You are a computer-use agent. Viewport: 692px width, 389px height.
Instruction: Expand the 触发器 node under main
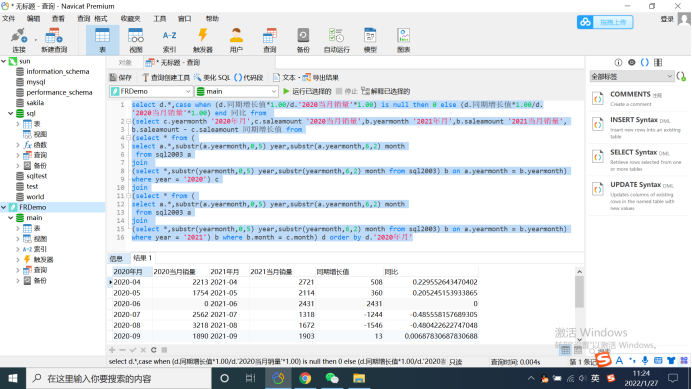pyautogui.click(x=18, y=260)
